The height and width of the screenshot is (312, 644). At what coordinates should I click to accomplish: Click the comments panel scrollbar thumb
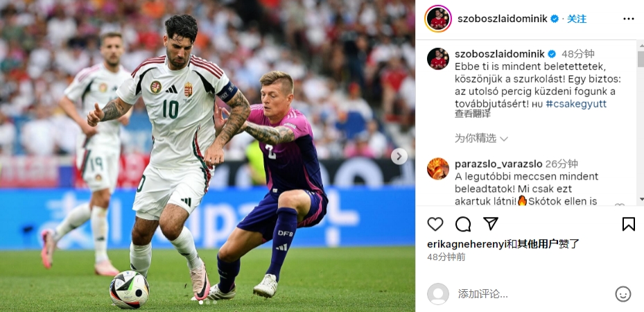pyautogui.click(x=641, y=59)
